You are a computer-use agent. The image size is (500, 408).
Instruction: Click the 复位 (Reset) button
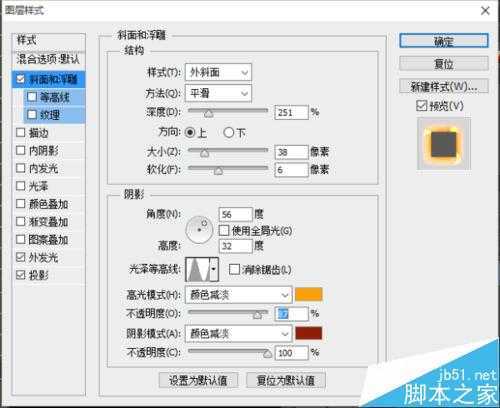[444, 63]
